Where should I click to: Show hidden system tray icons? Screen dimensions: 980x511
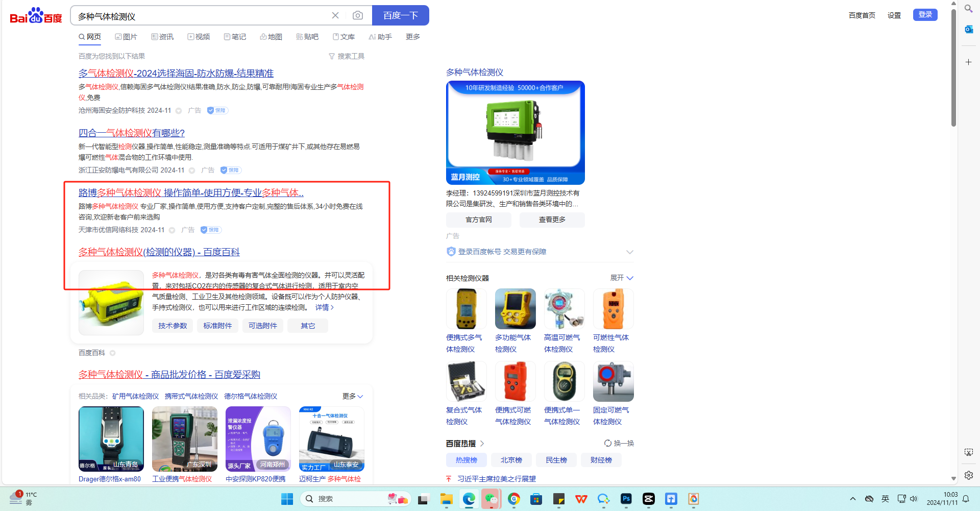(x=852, y=499)
